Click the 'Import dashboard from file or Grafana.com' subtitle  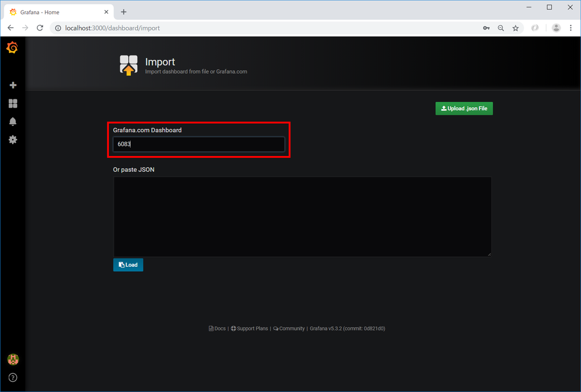coord(196,72)
